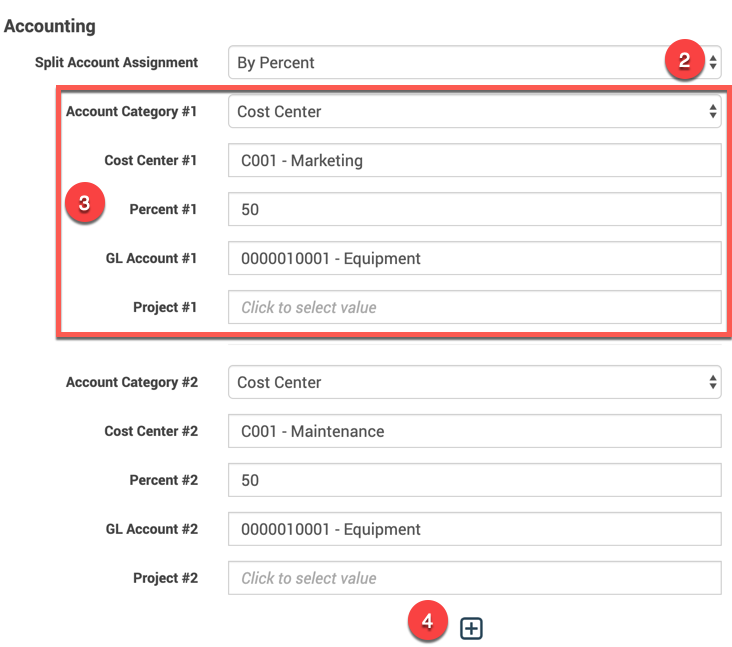Click the plus icon to add another split
The image size is (732, 647).
(x=471, y=628)
